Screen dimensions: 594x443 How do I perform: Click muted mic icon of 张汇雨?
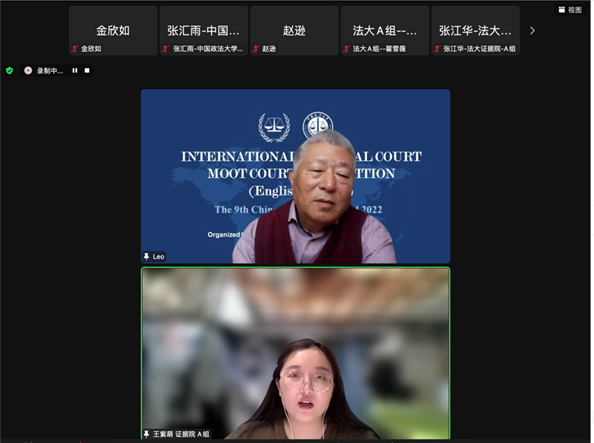(x=166, y=49)
